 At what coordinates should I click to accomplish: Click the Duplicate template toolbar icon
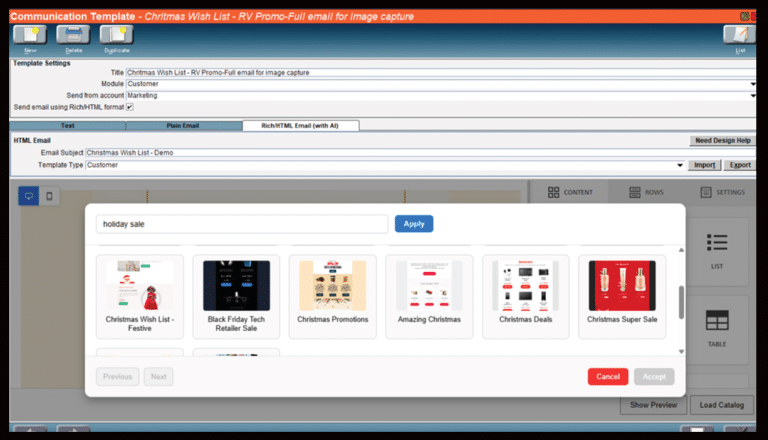pyautogui.click(x=117, y=35)
